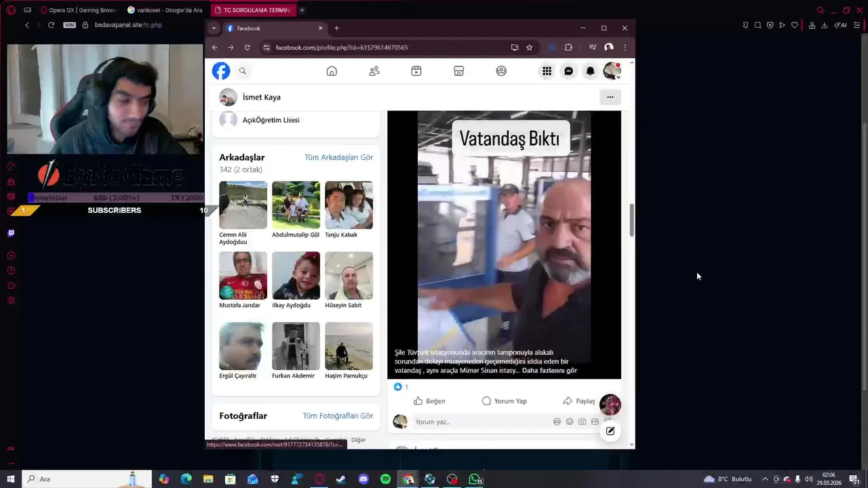Open Facebook Marketplace icon

(x=458, y=71)
